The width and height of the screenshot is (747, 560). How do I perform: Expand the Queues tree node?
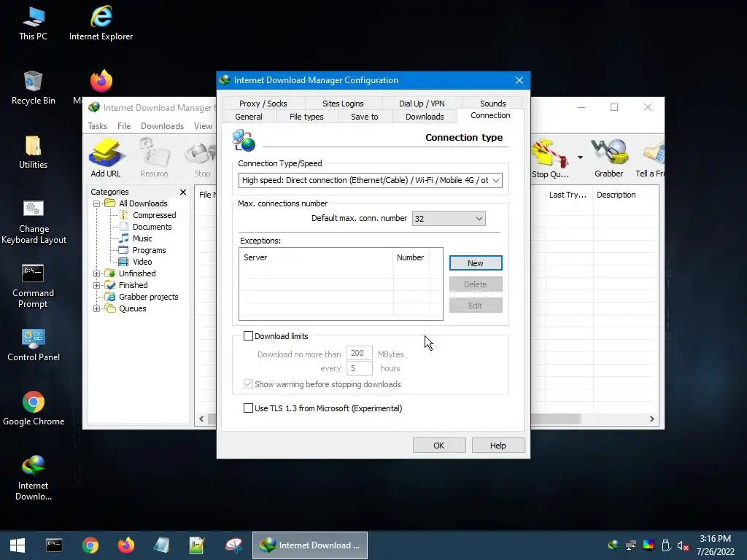pyautogui.click(x=97, y=308)
